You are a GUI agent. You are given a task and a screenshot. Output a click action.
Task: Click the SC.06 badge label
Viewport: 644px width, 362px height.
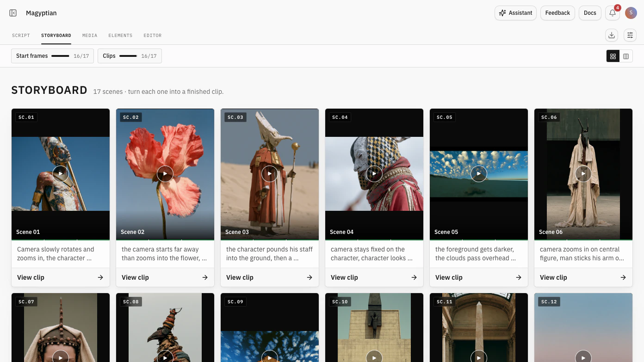click(549, 117)
